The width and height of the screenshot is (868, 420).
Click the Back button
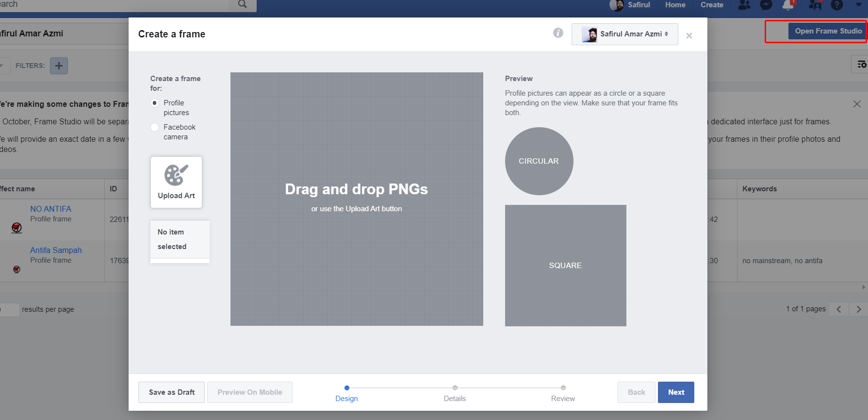637,392
